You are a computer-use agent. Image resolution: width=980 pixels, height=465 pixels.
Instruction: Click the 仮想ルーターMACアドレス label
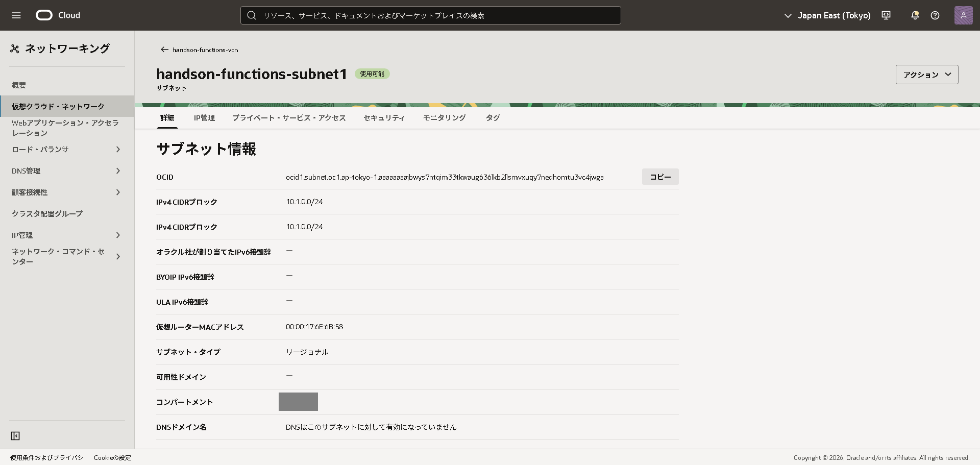[200, 327]
